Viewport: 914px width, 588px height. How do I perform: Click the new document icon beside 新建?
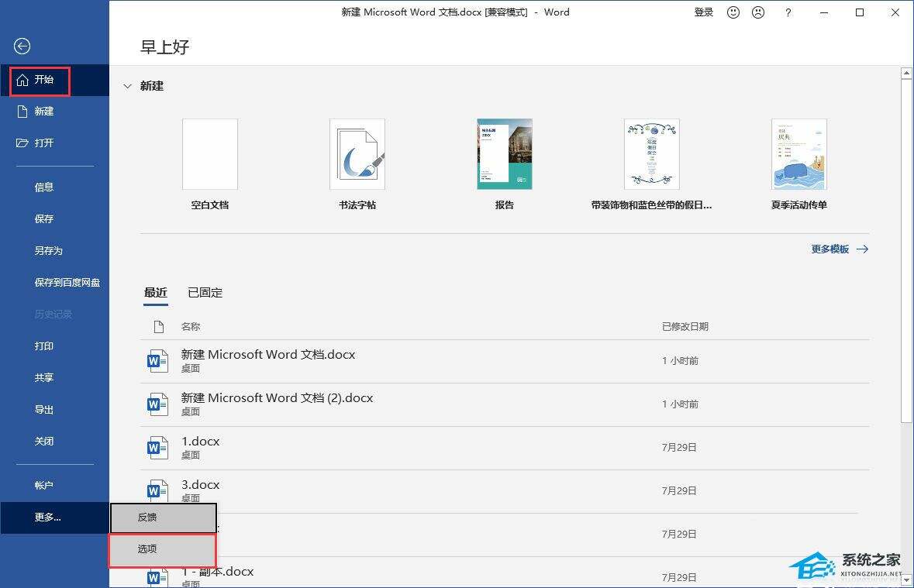click(22, 112)
